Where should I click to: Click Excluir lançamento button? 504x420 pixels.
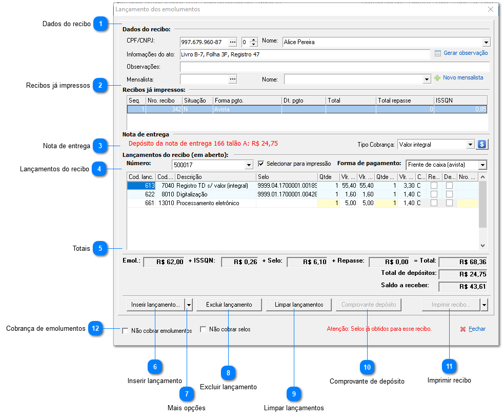[229, 305]
